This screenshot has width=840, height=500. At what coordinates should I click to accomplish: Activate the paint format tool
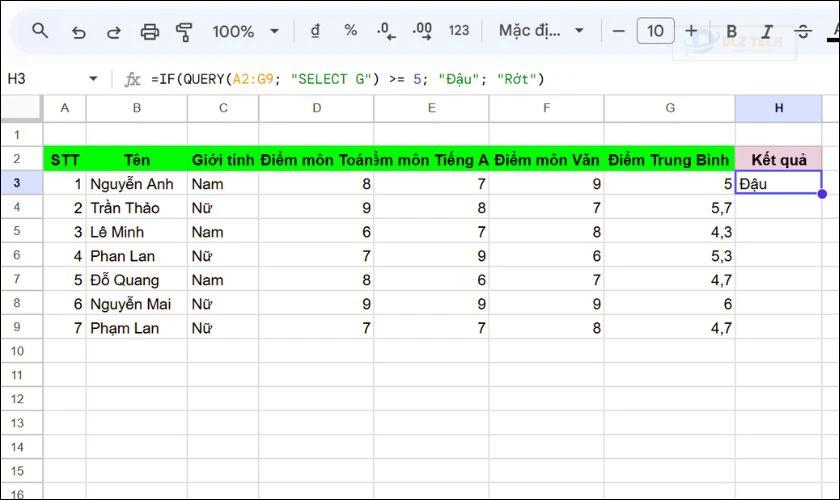coord(184,32)
